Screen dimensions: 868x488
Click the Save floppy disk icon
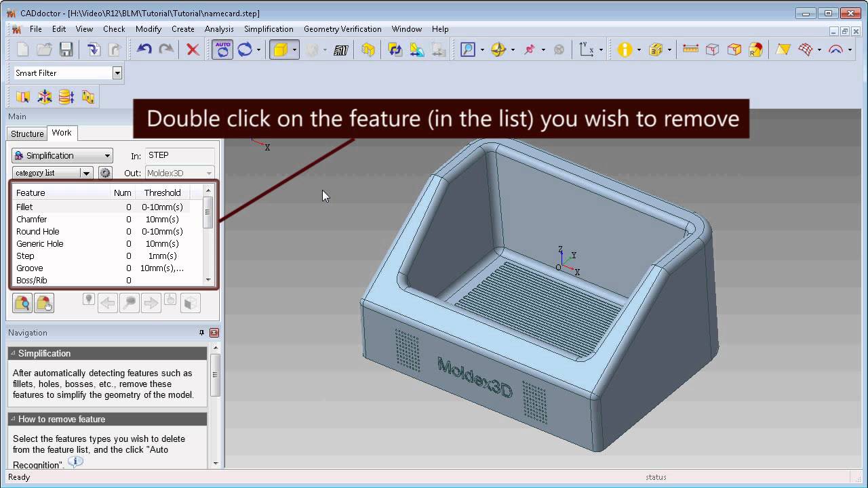66,49
